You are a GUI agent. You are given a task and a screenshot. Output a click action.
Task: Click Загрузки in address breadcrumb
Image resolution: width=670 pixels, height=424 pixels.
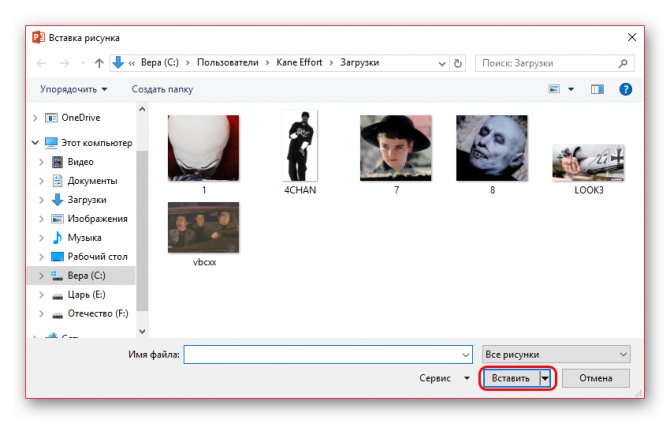point(359,62)
